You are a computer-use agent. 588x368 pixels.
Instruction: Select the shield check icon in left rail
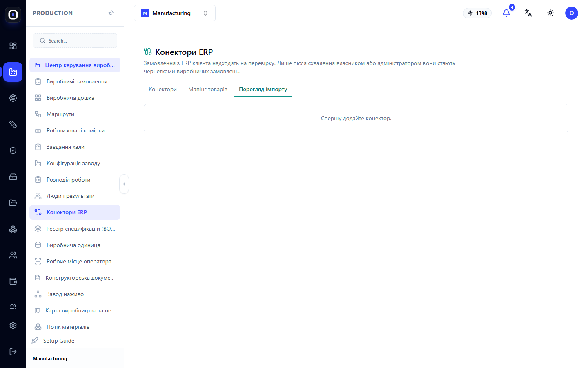(13, 150)
